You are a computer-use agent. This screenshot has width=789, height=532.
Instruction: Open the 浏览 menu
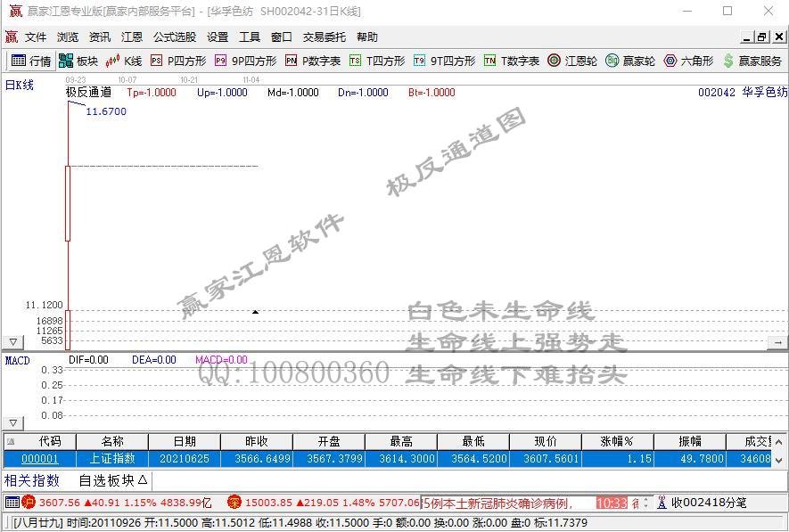68,37
